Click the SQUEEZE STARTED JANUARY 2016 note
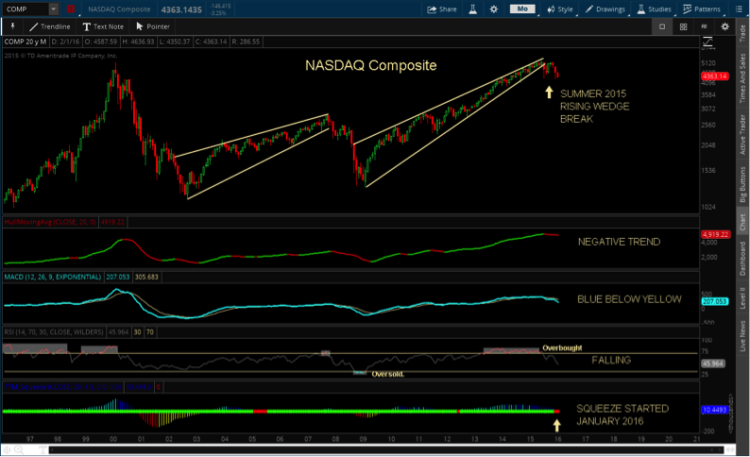The height and width of the screenshot is (457, 750). pos(622,415)
